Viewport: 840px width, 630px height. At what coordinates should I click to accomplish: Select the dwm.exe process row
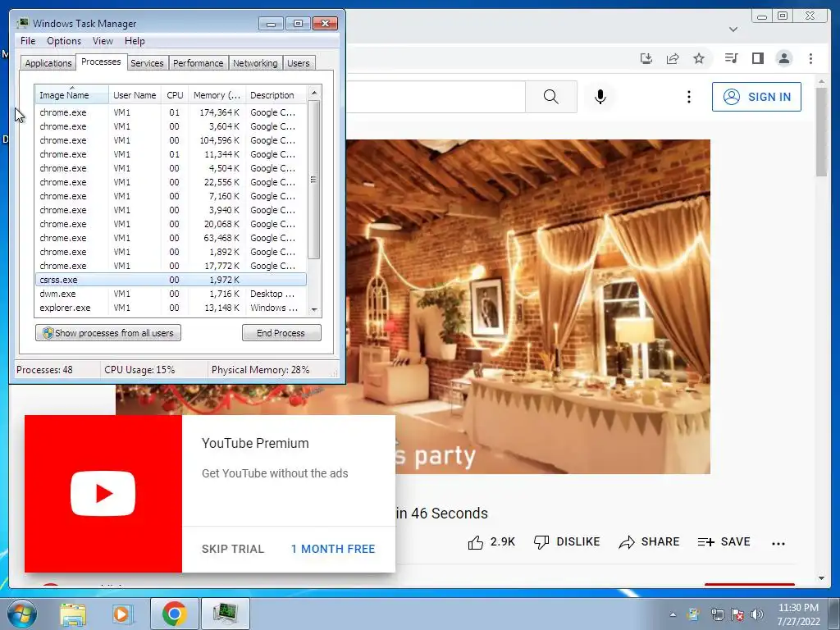pos(171,294)
